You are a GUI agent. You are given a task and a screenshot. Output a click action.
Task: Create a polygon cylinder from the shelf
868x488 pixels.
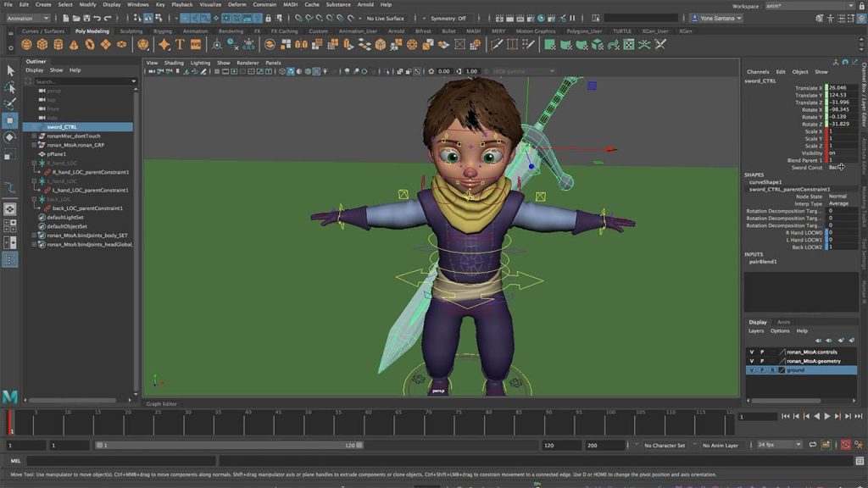(x=58, y=44)
